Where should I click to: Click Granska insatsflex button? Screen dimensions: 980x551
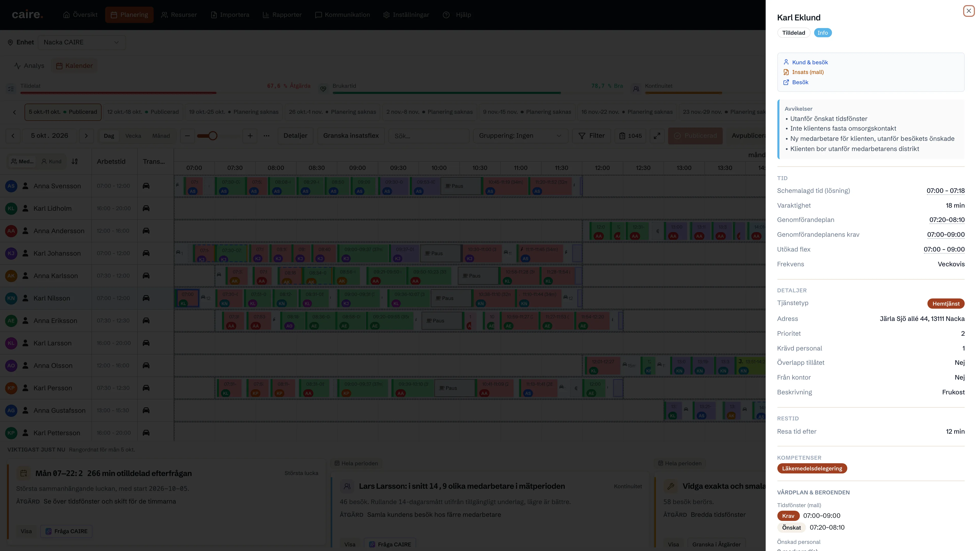click(351, 136)
